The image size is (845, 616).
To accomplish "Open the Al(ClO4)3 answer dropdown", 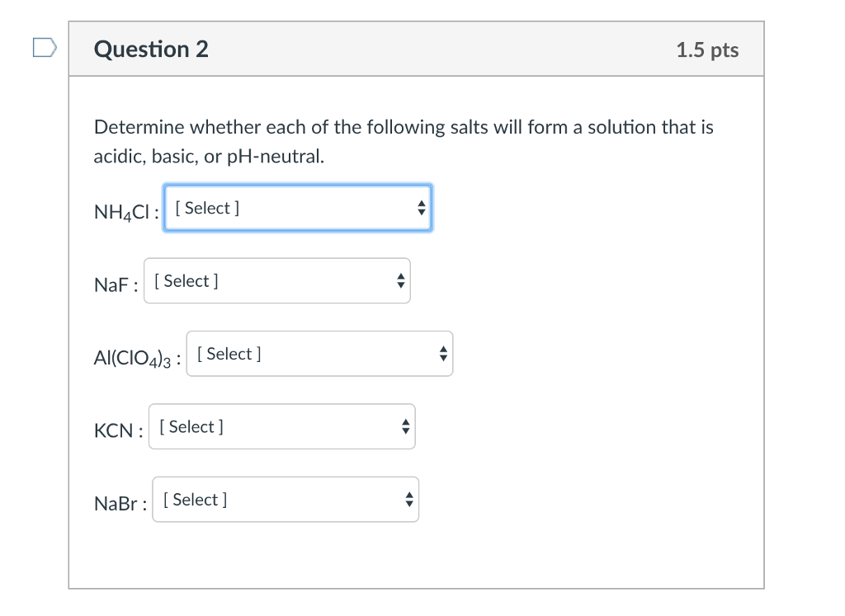I will click(x=319, y=353).
